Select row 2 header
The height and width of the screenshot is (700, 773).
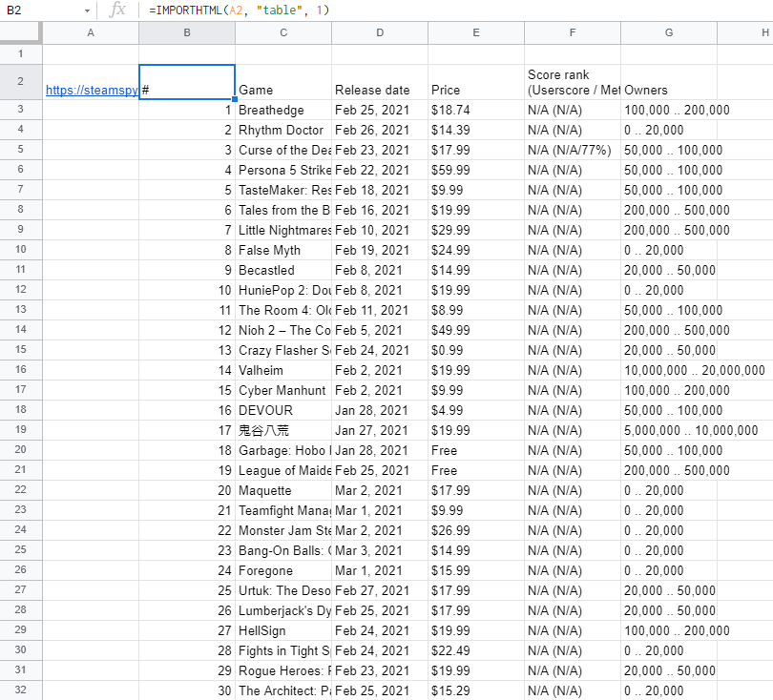click(x=21, y=82)
